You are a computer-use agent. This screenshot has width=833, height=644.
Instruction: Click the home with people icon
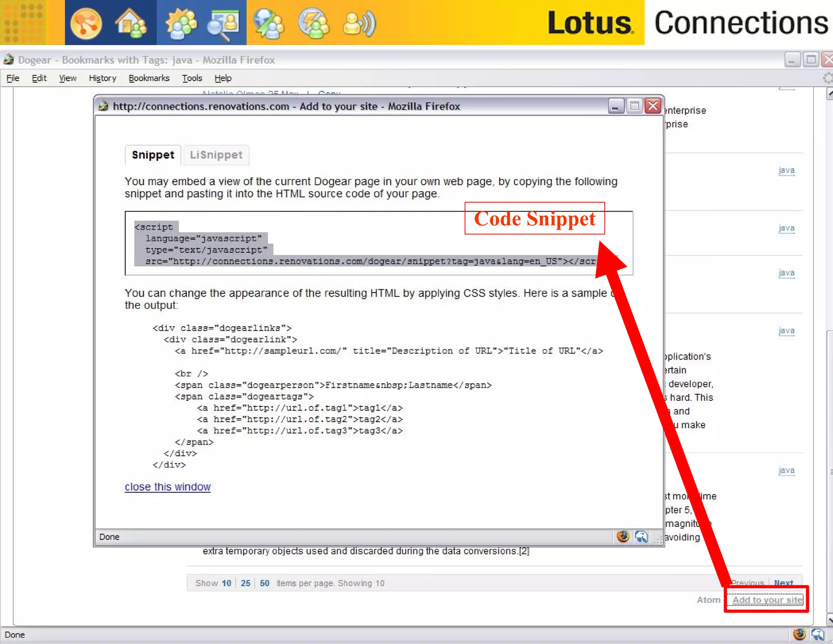(131, 23)
